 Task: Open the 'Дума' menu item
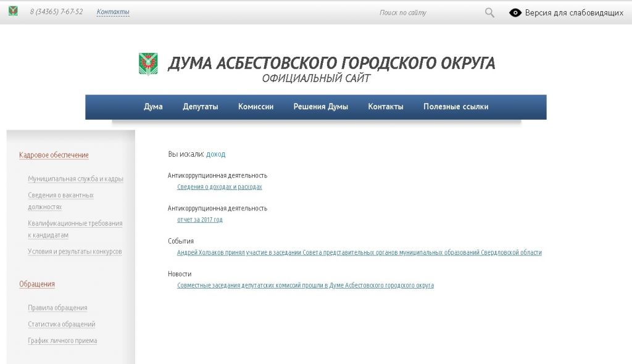click(x=153, y=107)
